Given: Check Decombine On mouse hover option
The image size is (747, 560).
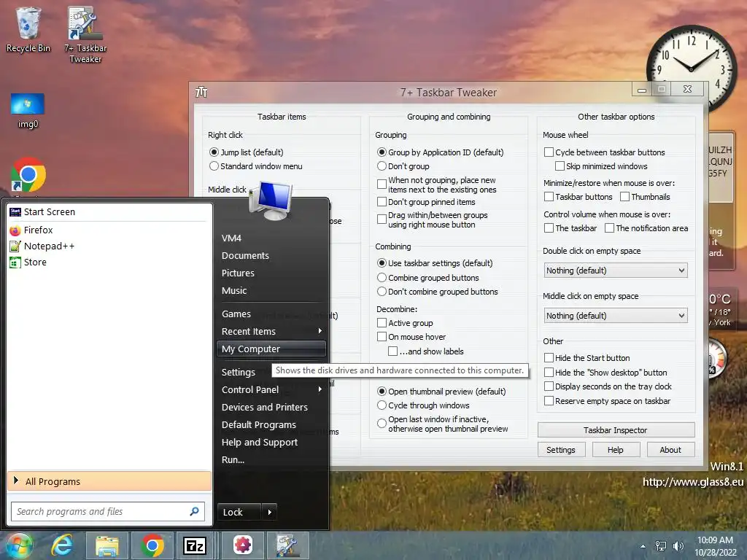Looking at the screenshot, I should pos(382,337).
